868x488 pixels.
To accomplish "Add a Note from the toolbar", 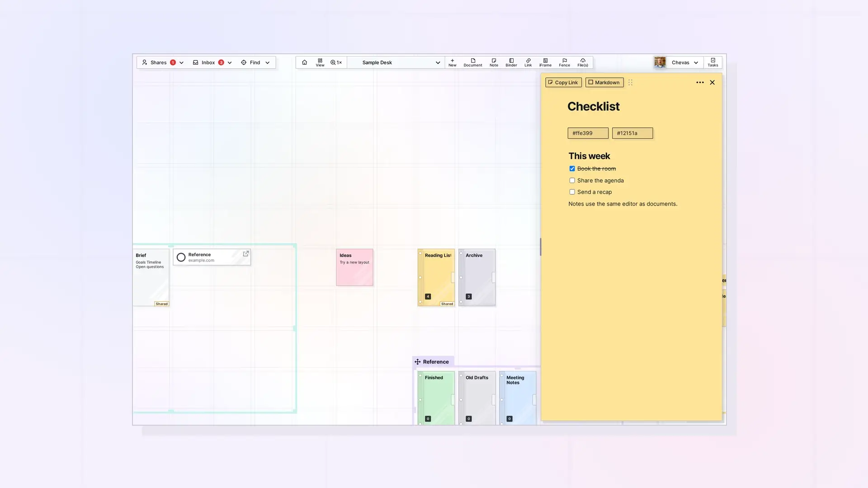I will click(x=494, y=62).
